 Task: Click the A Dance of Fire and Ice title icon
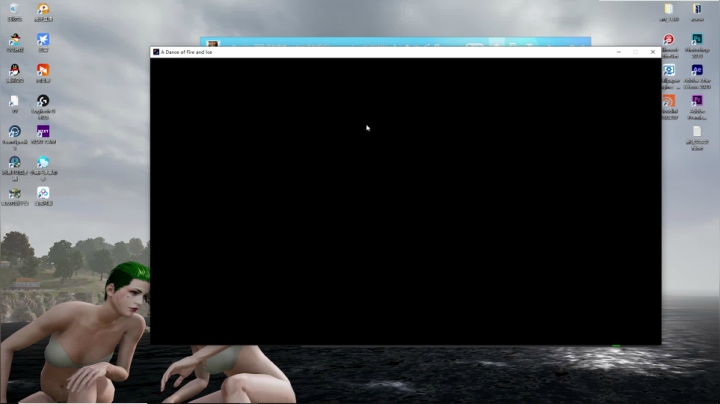pyautogui.click(x=156, y=52)
